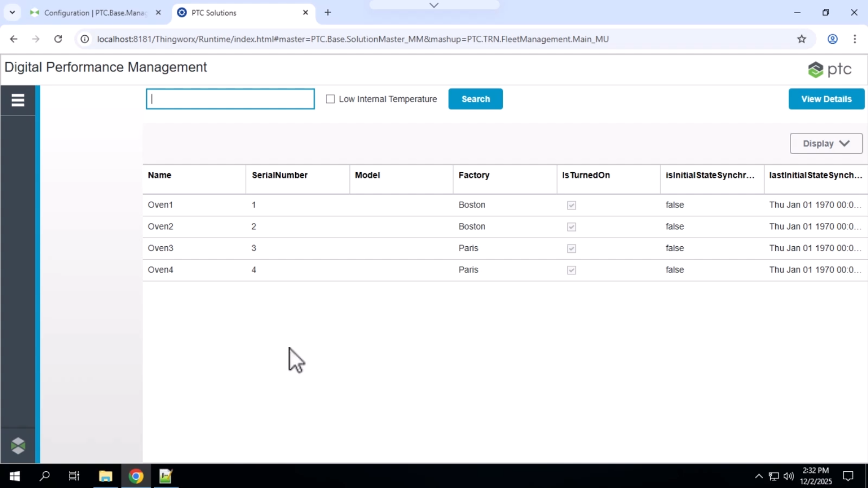Click the View Details button

click(x=826, y=99)
